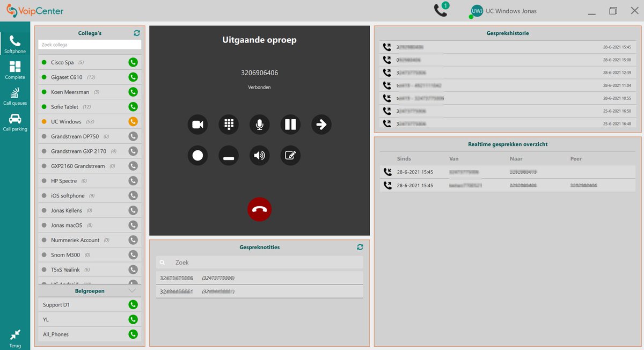This screenshot has height=350, width=644.
Task: Mute the microphone
Action: click(x=259, y=125)
